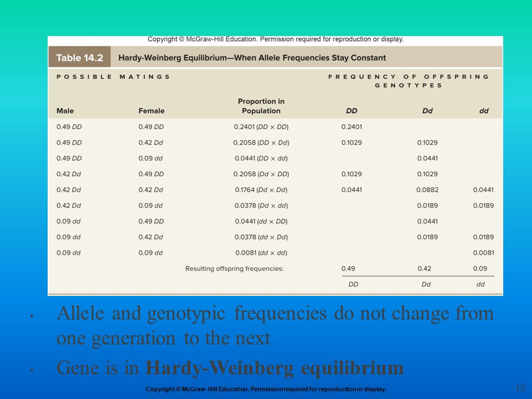Select the title 'Hardy-Weinberg Equilibrium—When Allele Frequencies Stay Constant'
Screen dimensions: 532x399
252,58
